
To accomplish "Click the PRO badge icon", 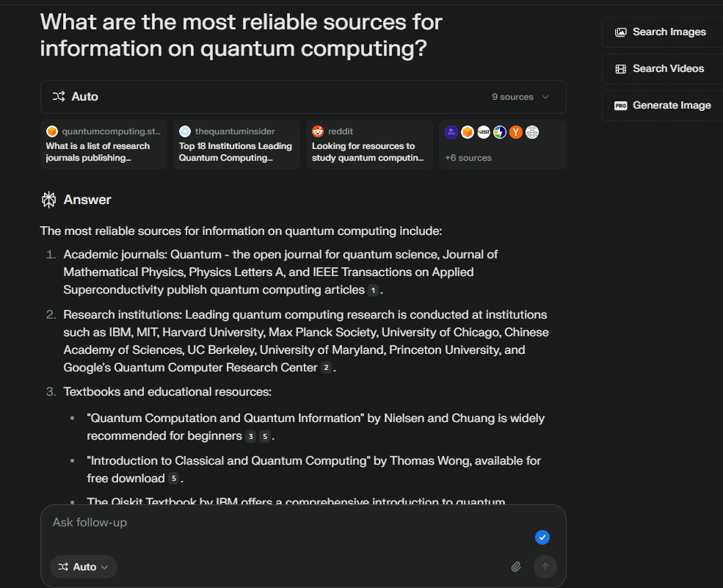I will tap(621, 106).
